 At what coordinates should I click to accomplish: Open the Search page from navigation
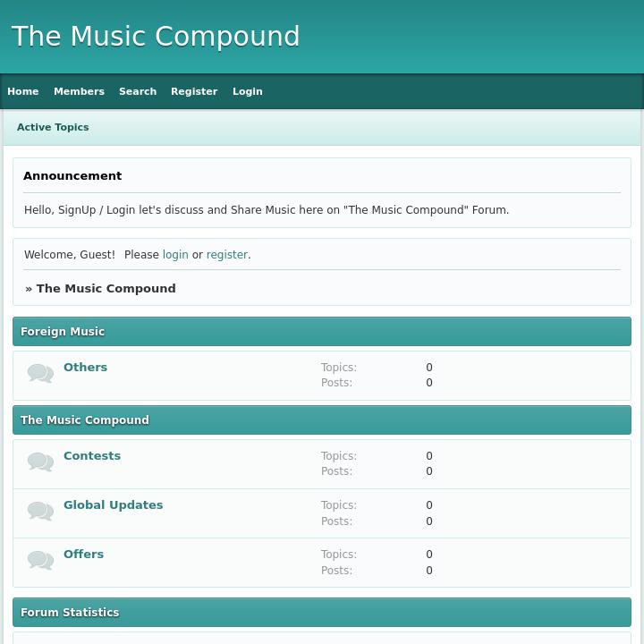pos(138,91)
